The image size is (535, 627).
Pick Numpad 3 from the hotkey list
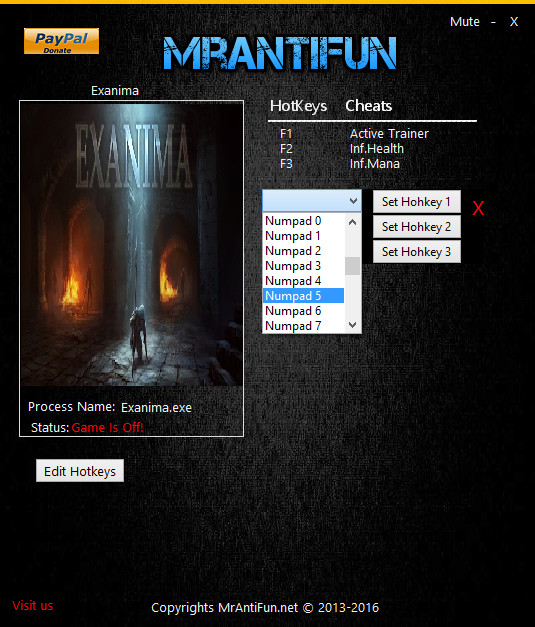[303, 266]
